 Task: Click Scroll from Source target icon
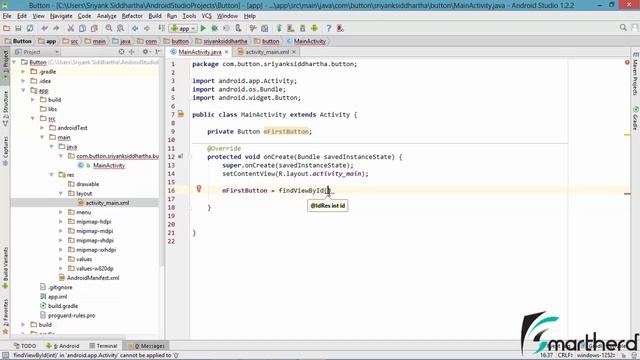click(121, 52)
